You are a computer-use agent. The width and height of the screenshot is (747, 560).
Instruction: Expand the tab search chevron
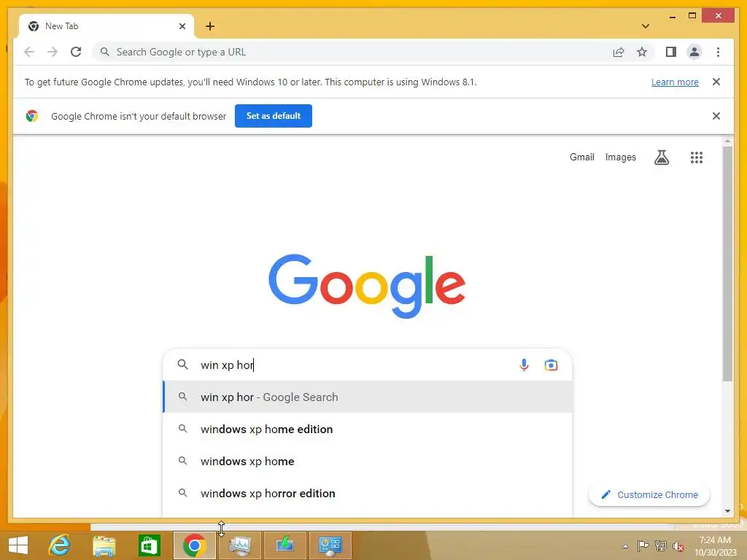click(645, 26)
